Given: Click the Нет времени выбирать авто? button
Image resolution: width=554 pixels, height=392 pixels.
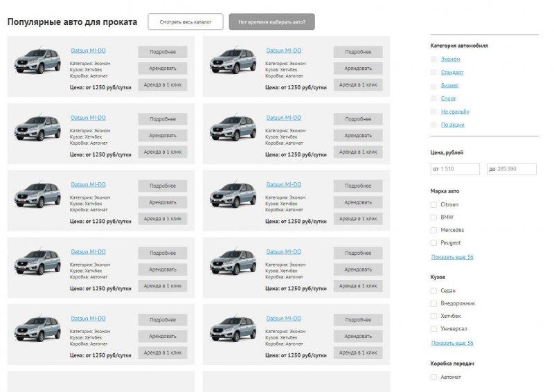Looking at the screenshot, I should tap(271, 21).
